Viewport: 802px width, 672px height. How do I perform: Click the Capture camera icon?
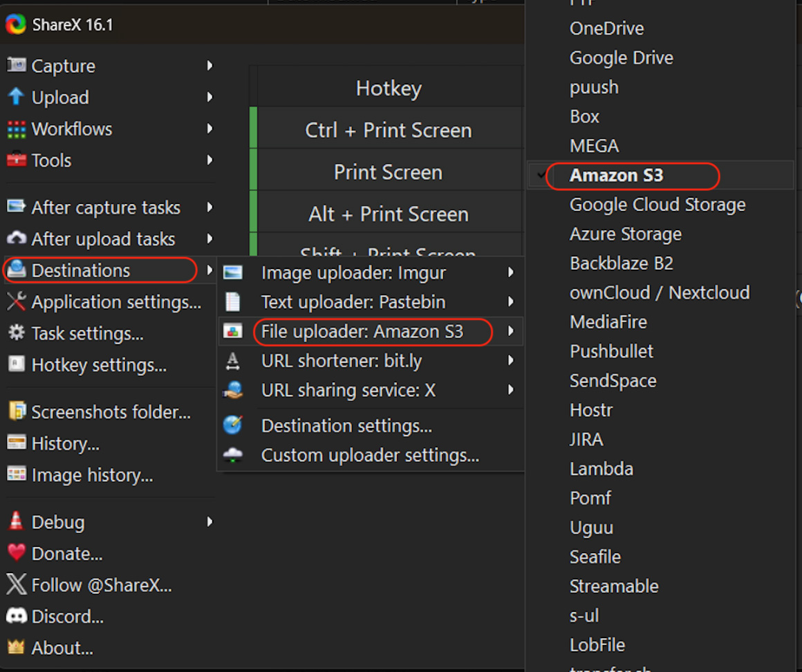[16, 66]
